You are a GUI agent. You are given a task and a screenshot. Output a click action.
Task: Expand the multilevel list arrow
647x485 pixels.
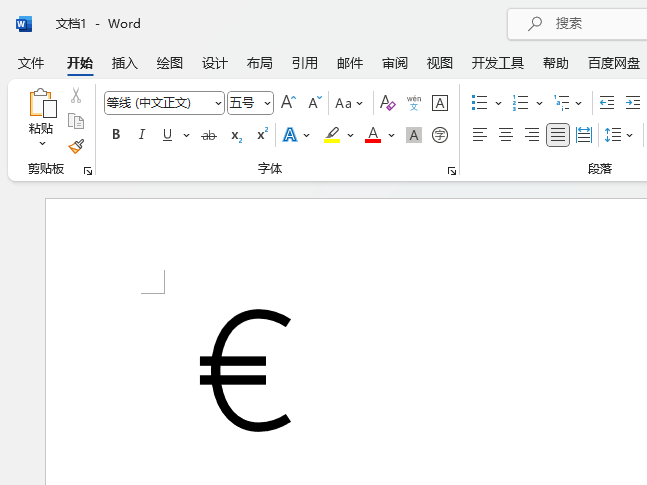579,103
